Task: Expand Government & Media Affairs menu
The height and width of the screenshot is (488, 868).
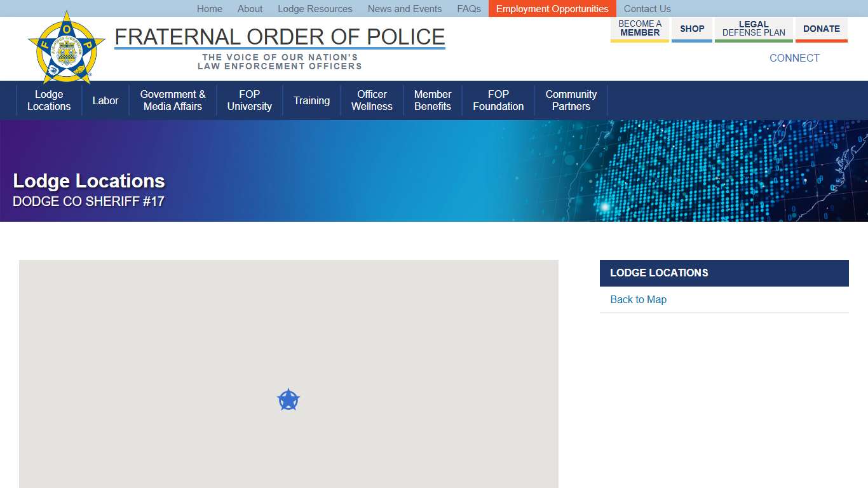Action: (x=173, y=100)
